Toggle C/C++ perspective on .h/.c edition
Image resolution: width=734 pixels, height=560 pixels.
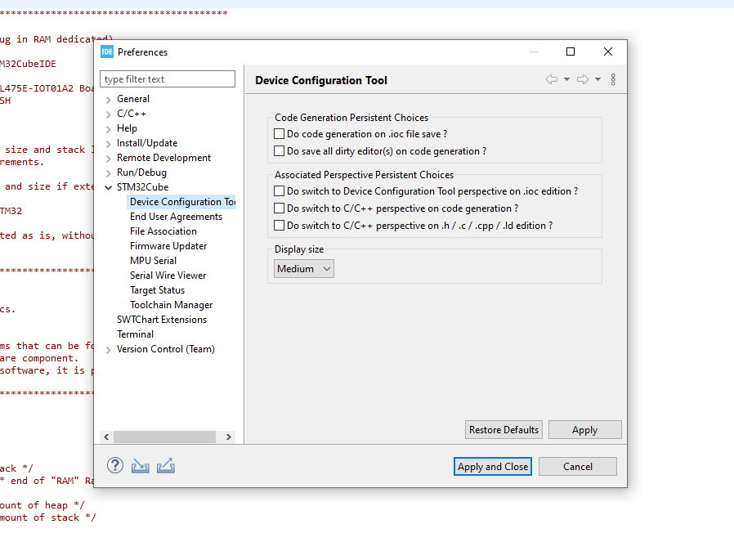click(279, 225)
